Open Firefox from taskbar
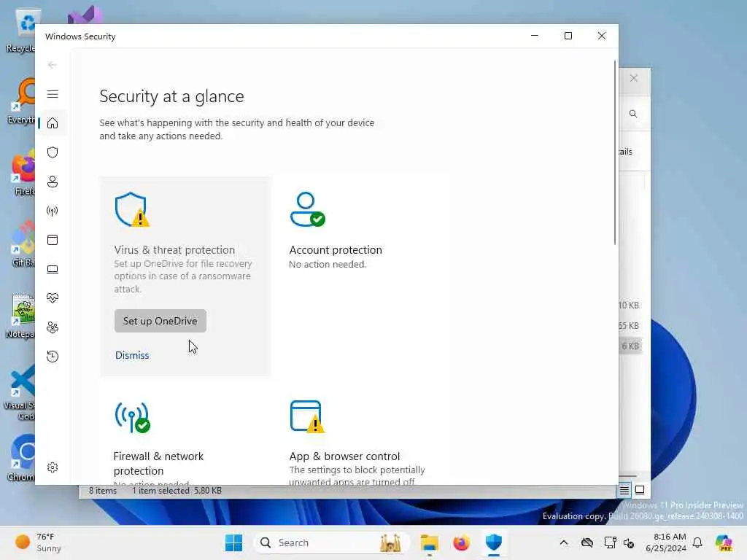The image size is (747, 560). pyautogui.click(x=461, y=542)
